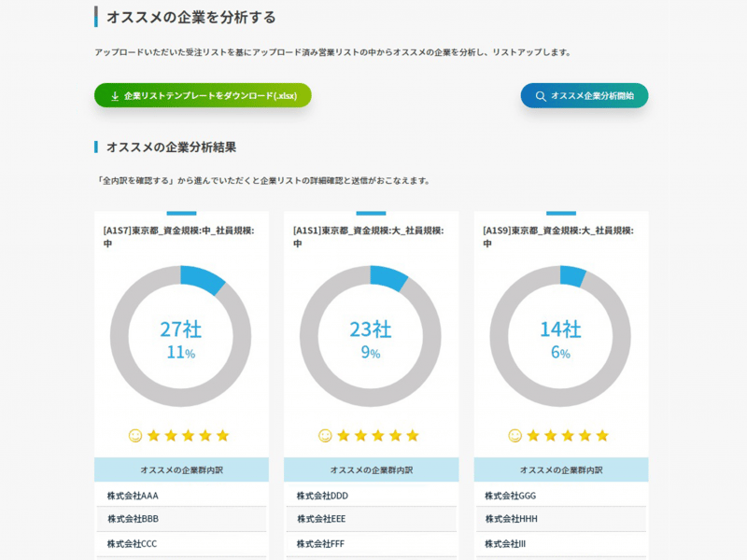Click the [A1S7]東京都 card title
The height and width of the screenshot is (560, 747).
(x=178, y=237)
